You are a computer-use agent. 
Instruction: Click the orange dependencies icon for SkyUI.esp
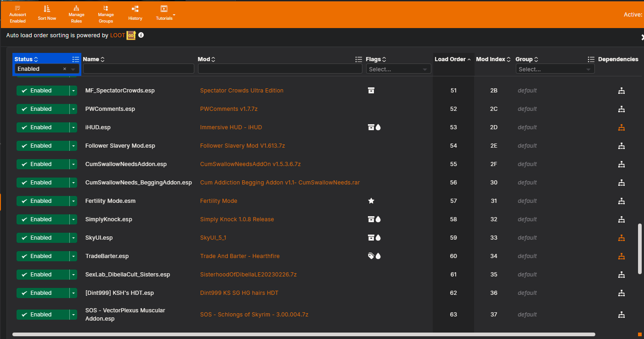coord(621,238)
